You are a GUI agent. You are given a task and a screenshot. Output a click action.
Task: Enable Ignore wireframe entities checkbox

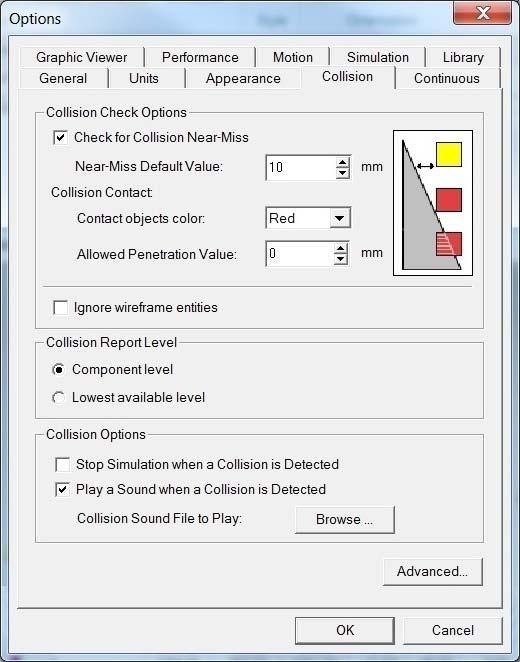(60, 307)
